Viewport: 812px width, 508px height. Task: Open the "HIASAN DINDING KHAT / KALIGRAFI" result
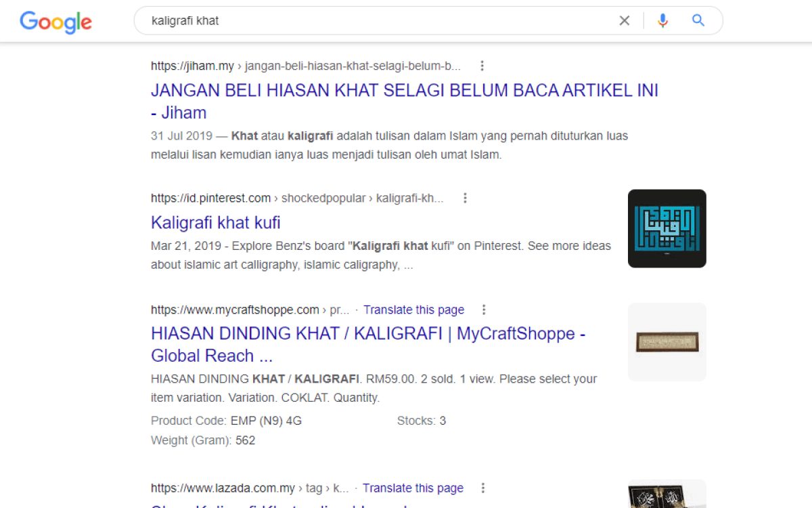(368, 344)
